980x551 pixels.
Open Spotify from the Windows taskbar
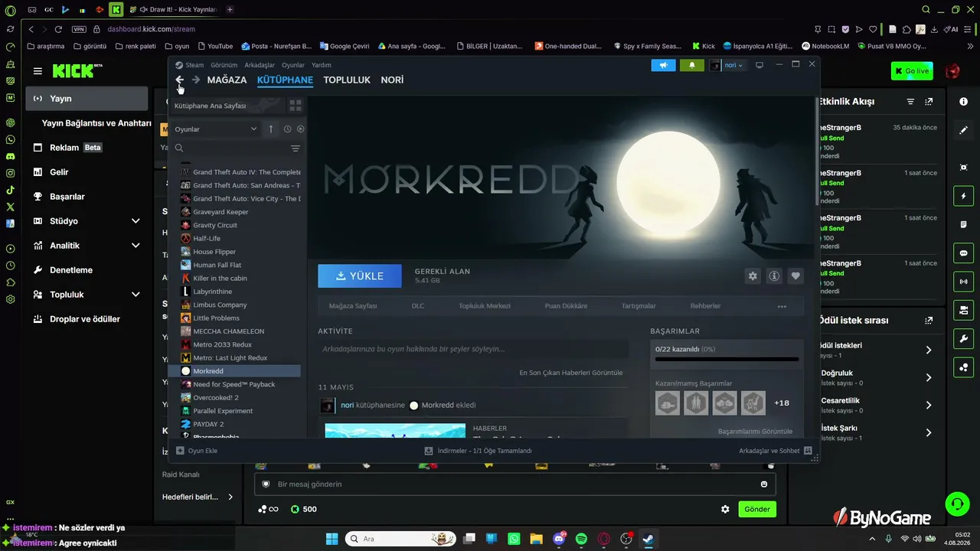[x=581, y=539]
